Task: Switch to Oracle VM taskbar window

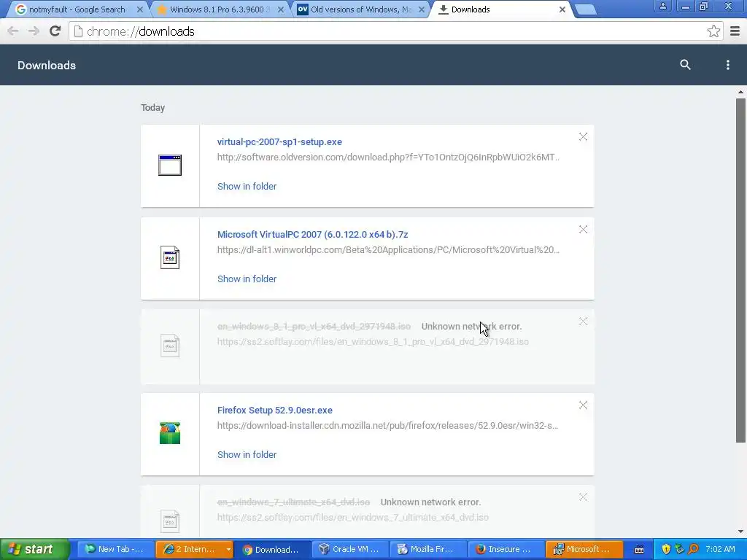Action: tap(350, 550)
